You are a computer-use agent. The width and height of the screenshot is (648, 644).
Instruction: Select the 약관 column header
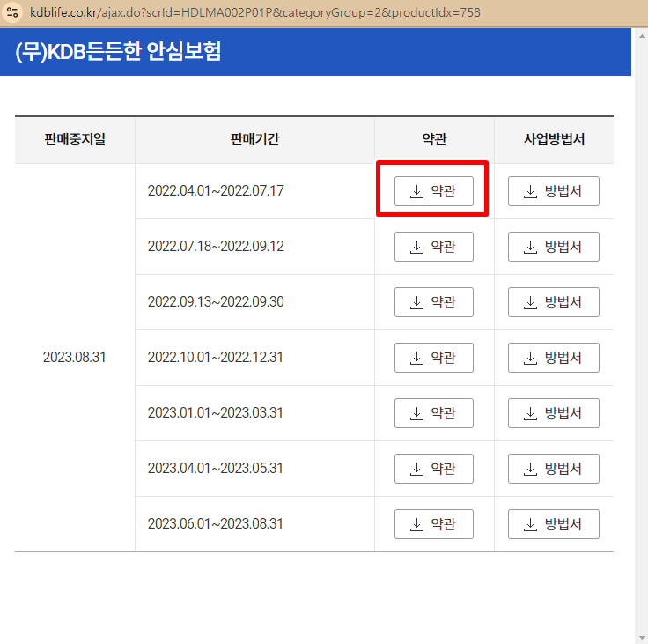click(434, 139)
